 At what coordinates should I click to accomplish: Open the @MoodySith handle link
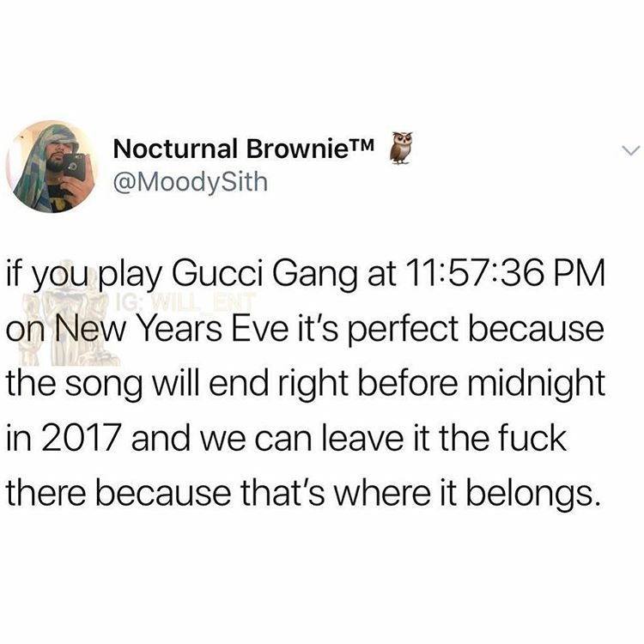coord(190,182)
